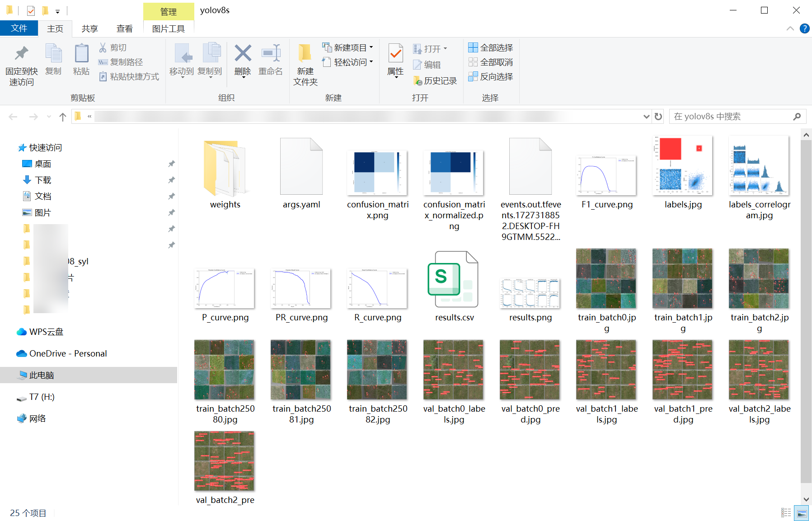Image resolution: width=812 pixels, height=521 pixels.
Task: Create a New folder (新建文件夹)
Action: pos(305,66)
